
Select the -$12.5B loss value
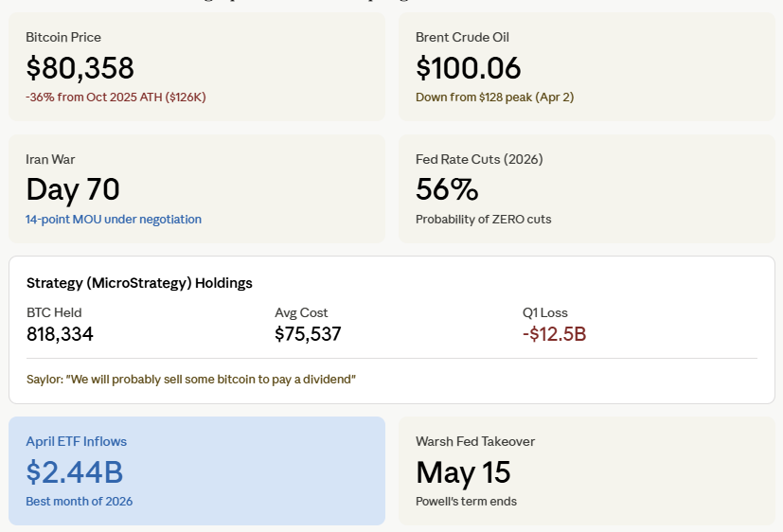point(554,334)
